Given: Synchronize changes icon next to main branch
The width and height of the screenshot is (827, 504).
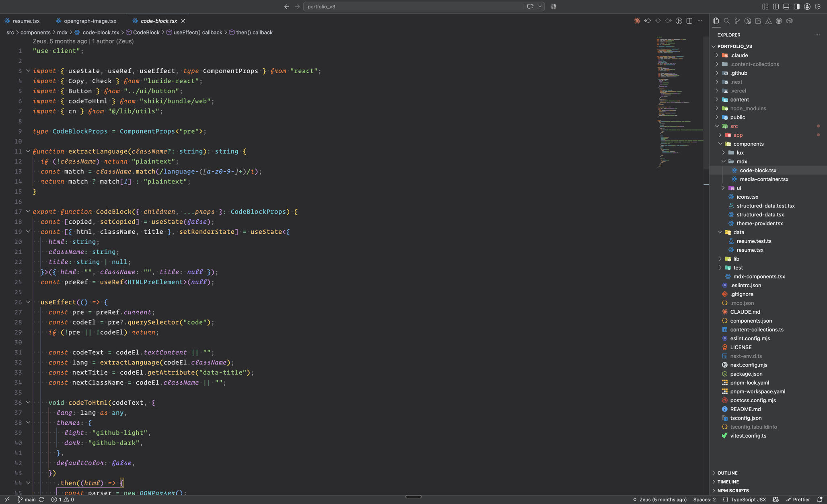Looking at the screenshot, I should [x=41, y=500].
